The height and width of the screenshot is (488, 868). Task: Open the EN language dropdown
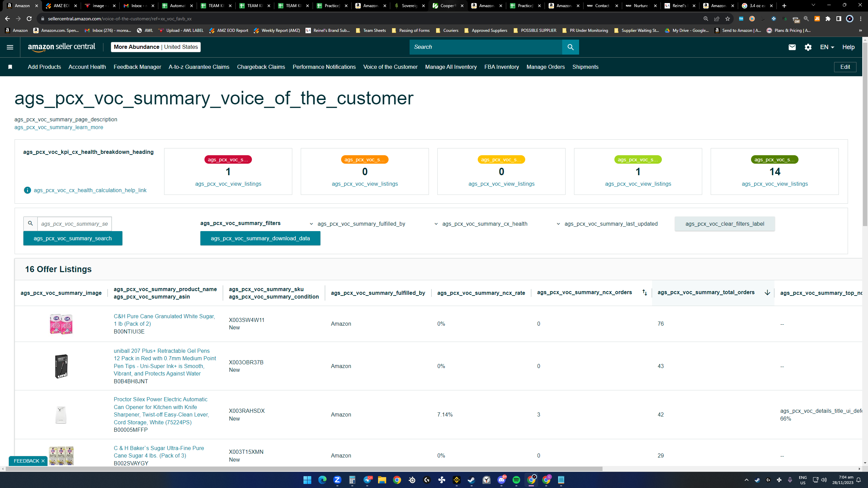coord(827,47)
